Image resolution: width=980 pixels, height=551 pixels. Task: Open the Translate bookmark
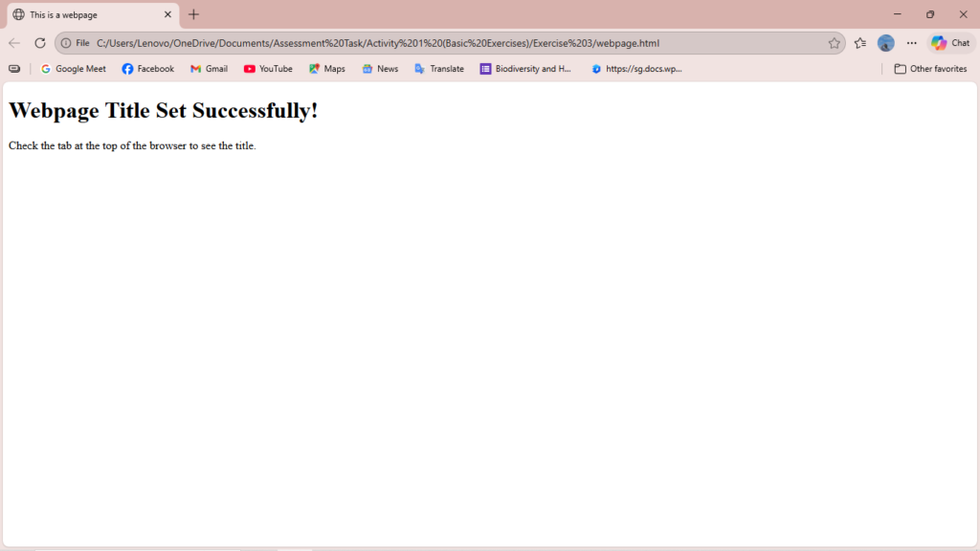click(x=439, y=69)
